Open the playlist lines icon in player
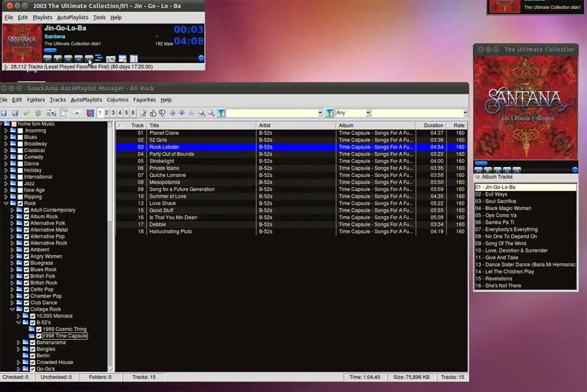Image resolution: width=587 pixels, height=392 pixels. [x=99, y=58]
